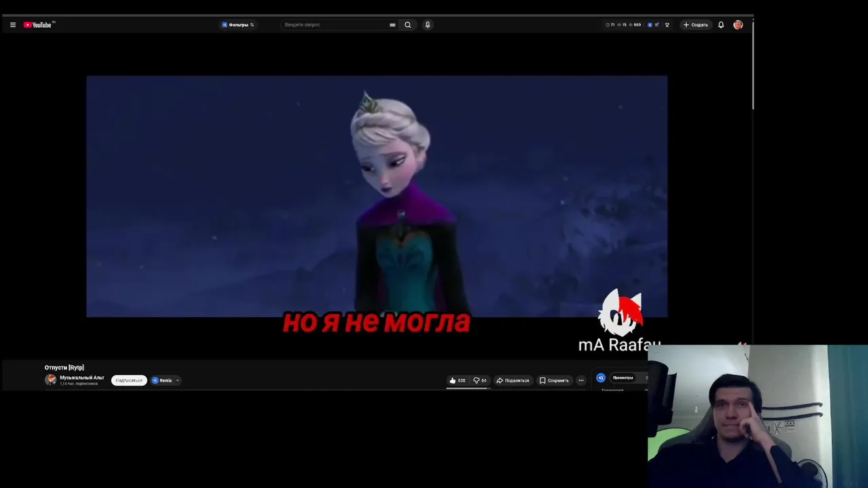Viewport: 868px width, 488px height.
Task: Click the Remix button
Action: click(x=162, y=380)
